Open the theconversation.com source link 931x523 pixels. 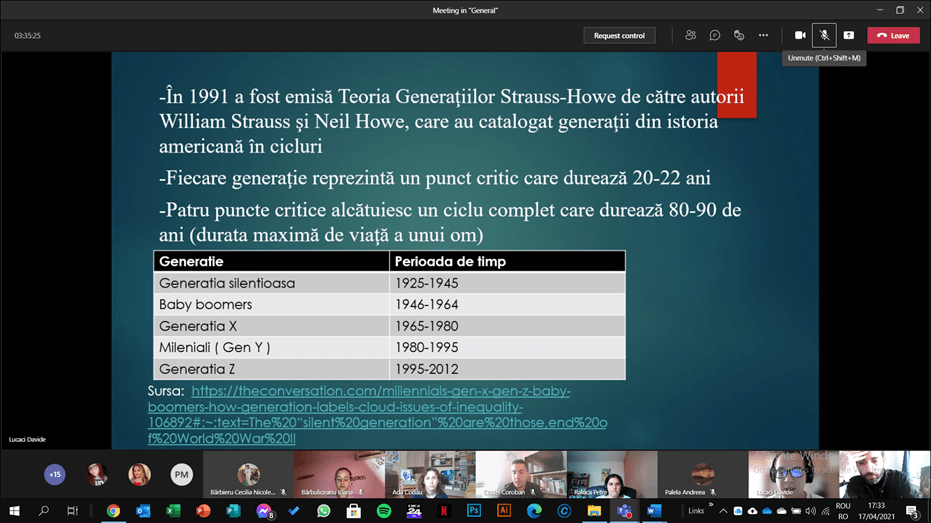click(x=378, y=407)
